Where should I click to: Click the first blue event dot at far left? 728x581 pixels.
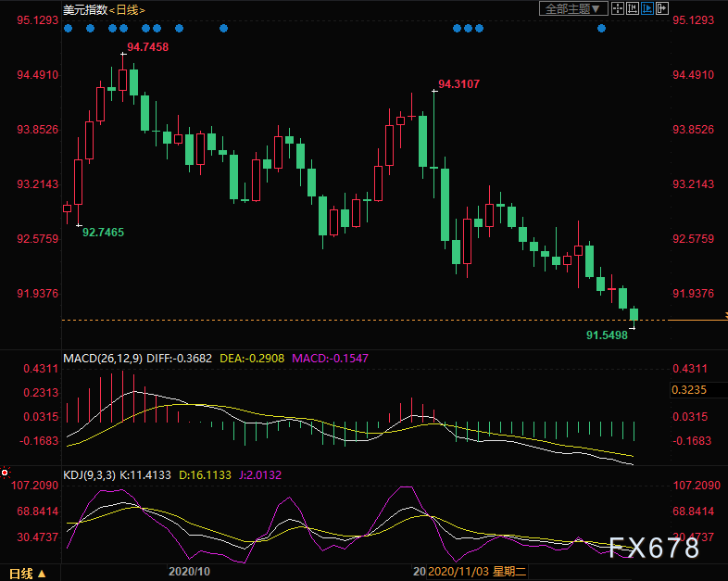68,29
